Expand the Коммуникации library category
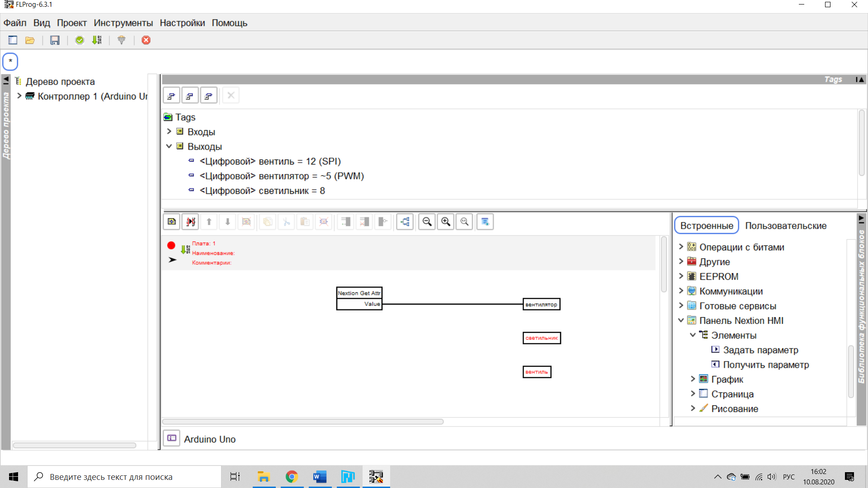This screenshot has width=868, height=488. [x=681, y=291]
